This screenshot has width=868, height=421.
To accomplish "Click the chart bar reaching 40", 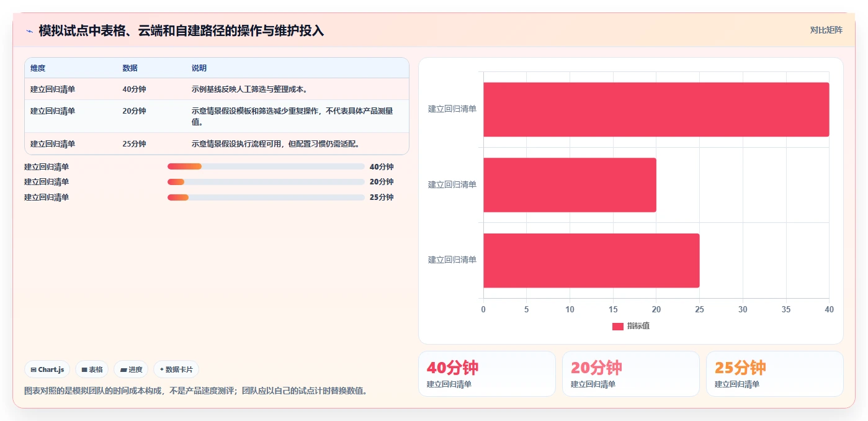I will coord(656,109).
